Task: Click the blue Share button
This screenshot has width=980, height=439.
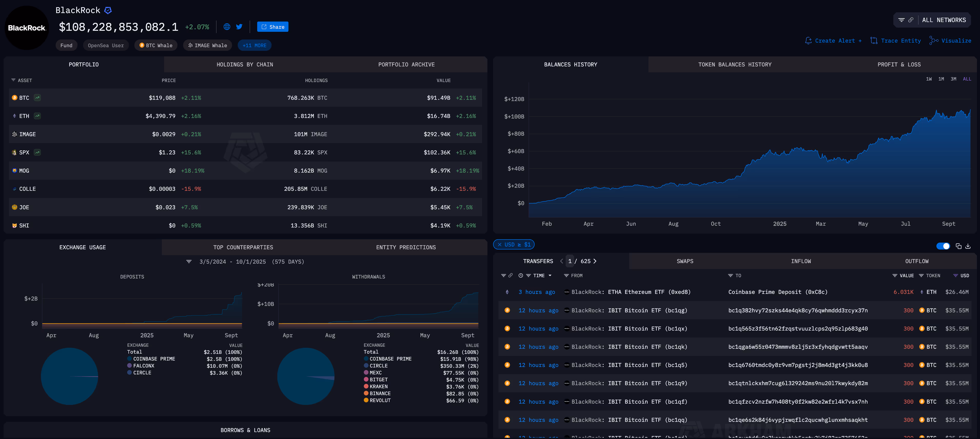Action: point(272,27)
